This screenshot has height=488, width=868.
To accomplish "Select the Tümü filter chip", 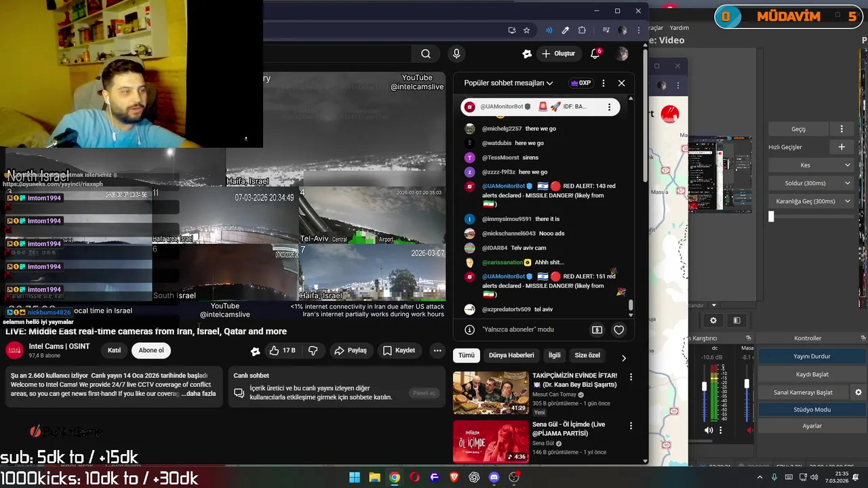I will 467,355.
